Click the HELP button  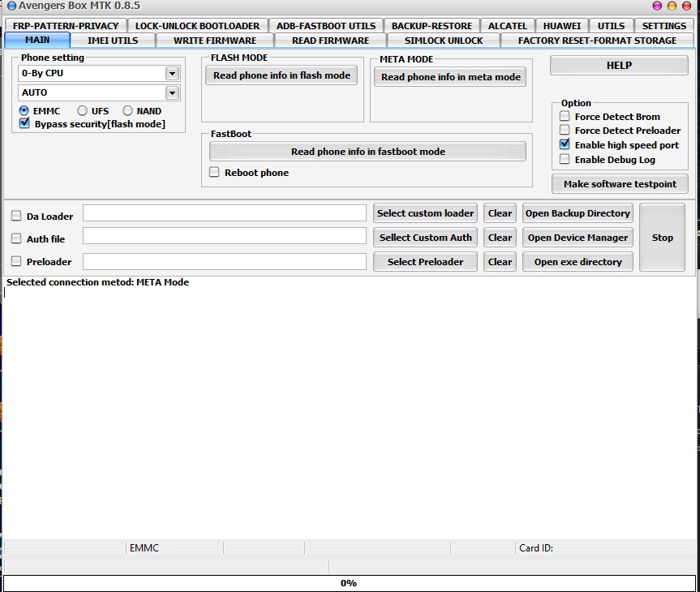point(619,66)
